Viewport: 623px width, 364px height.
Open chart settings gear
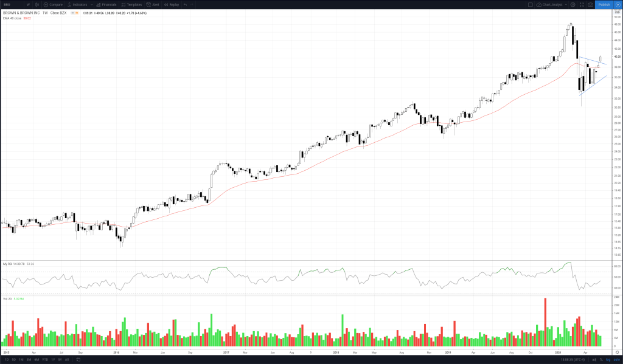tap(573, 4)
